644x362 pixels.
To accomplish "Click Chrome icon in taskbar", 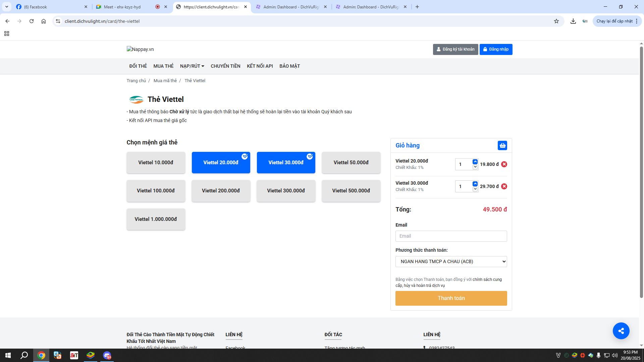I will tap(41, 355).
